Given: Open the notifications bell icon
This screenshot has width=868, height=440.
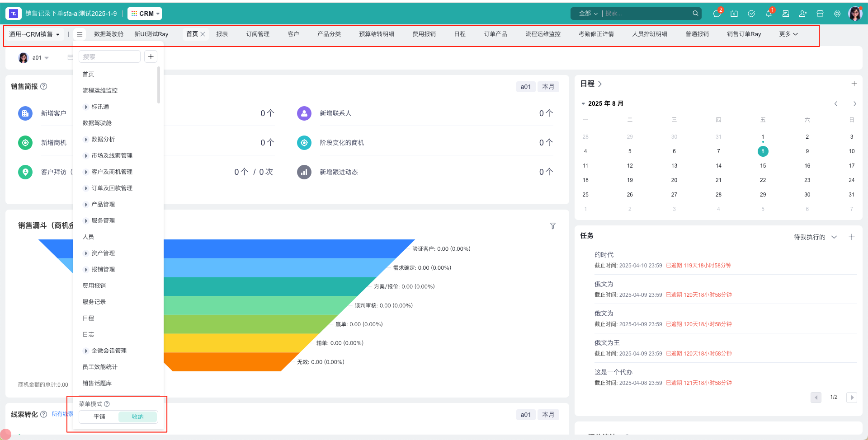Looking at the screenshot, I should (x=769, y=14).
